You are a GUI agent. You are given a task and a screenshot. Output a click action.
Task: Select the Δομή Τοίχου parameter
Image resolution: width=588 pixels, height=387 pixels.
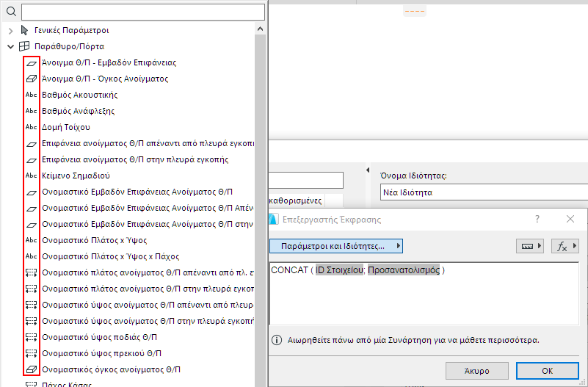pos(65,127)
